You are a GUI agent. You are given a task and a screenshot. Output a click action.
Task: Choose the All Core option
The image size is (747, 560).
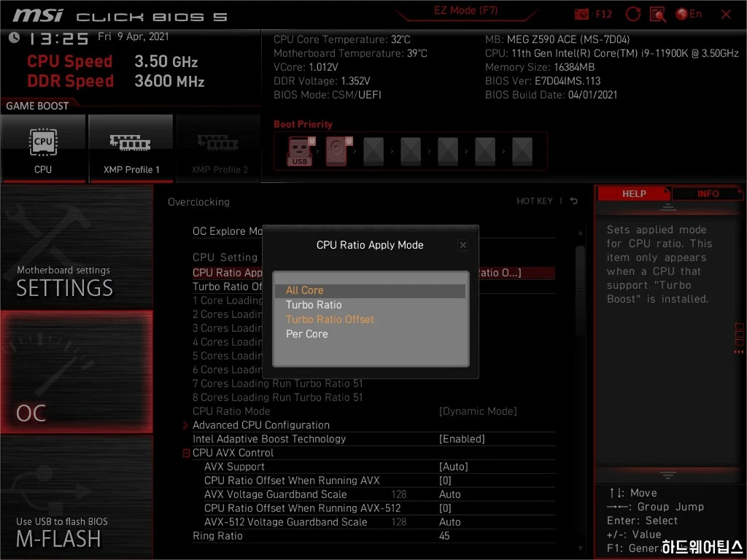tap(305, 290)
